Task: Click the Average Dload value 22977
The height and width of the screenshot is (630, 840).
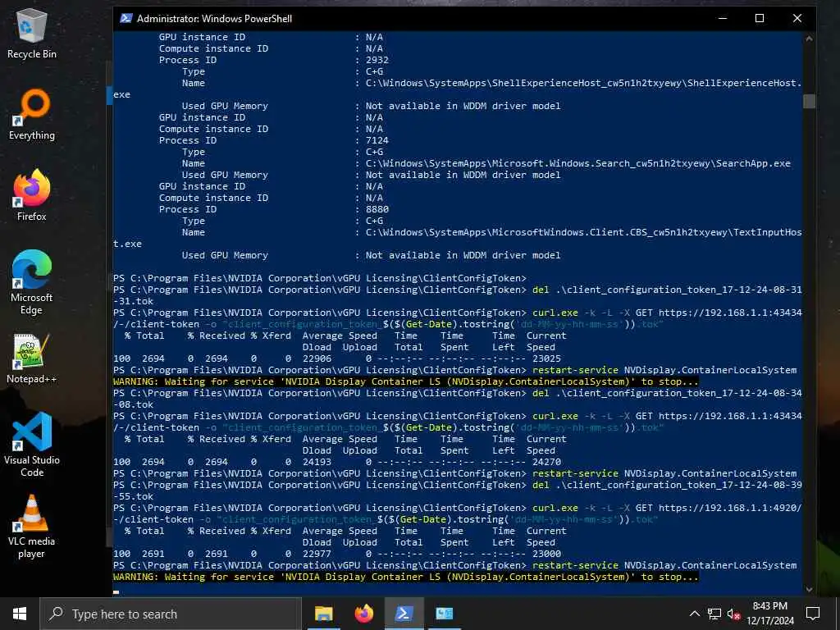Action: click(x=317, y=554)
